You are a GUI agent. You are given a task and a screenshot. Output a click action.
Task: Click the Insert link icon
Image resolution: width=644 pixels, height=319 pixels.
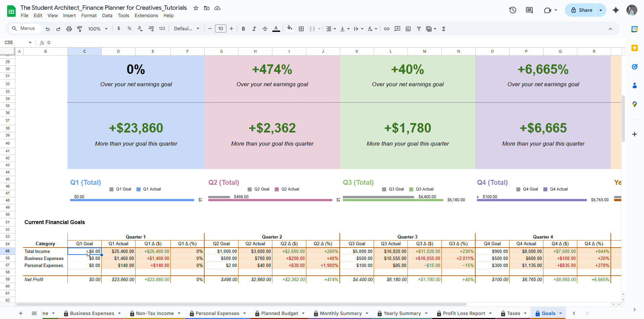(387, 29)
